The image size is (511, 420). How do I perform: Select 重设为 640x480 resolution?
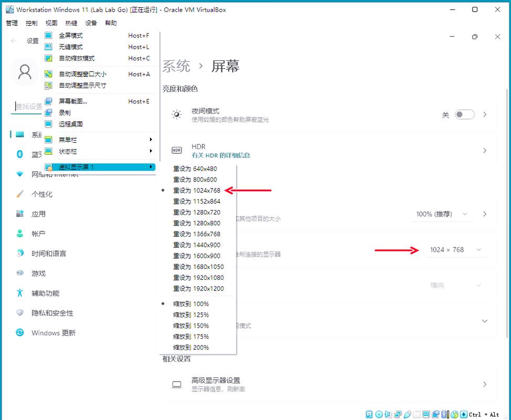point(195,169)
